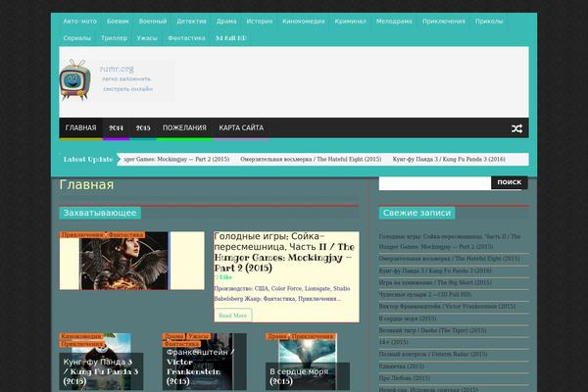This screenshot has height=392, width=588.
Task: Open the КАРТА САЙТА nav tab
Action: 241,128
